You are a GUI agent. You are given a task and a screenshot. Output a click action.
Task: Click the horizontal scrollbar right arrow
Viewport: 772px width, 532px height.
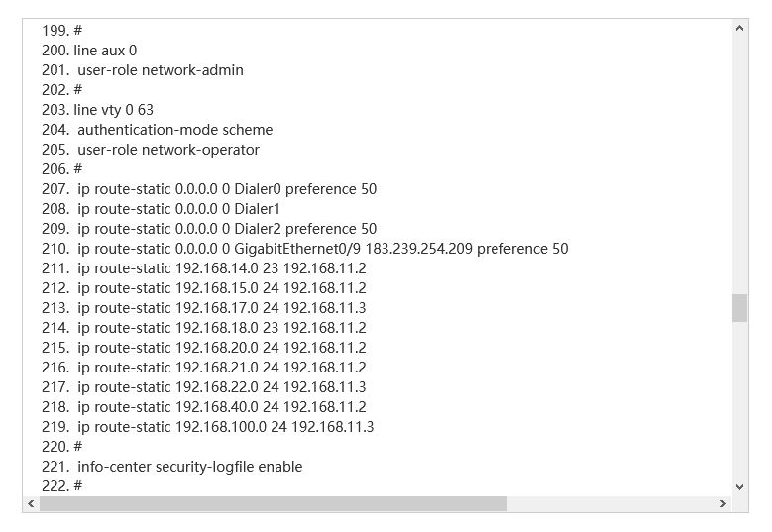tap(723, 504)
